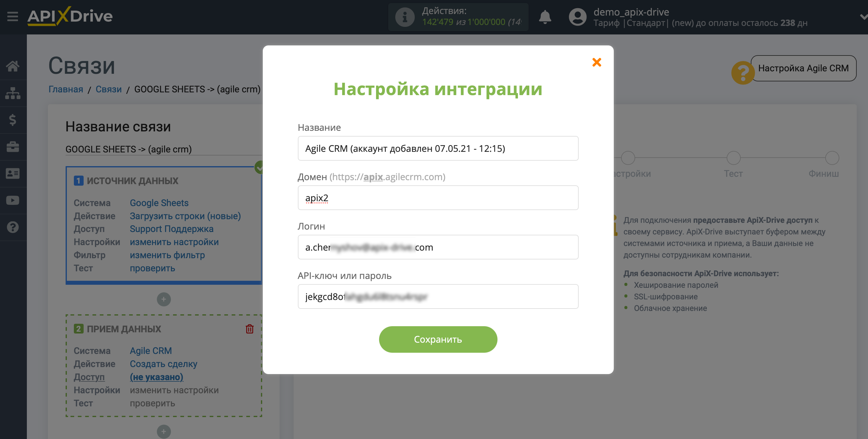Select the Финиш step marker
Image resolution: width=868 pixels, height=439 pixels.
[x=832, y=158]
